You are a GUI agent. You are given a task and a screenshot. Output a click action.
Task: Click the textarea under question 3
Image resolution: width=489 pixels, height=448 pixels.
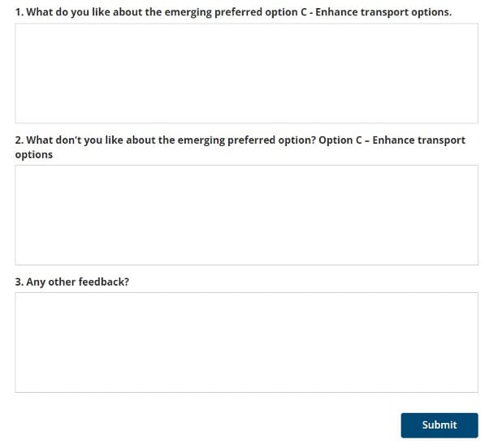[246, 342]
